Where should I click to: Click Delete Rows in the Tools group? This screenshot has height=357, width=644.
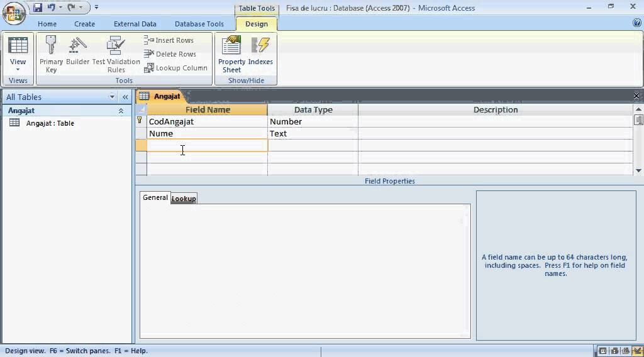170,54
